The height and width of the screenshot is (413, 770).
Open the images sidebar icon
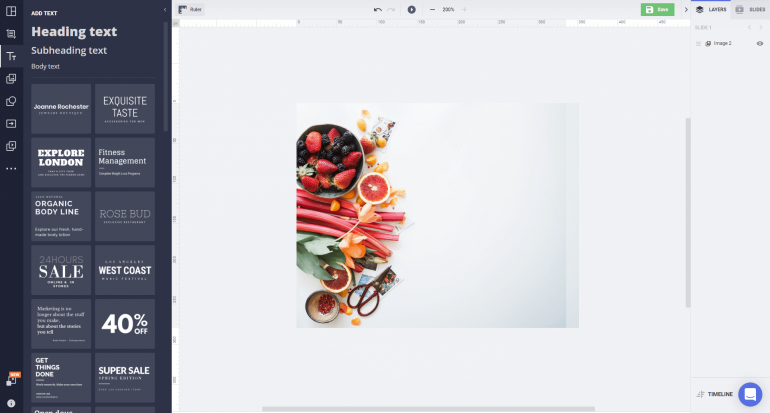point(11,78)
